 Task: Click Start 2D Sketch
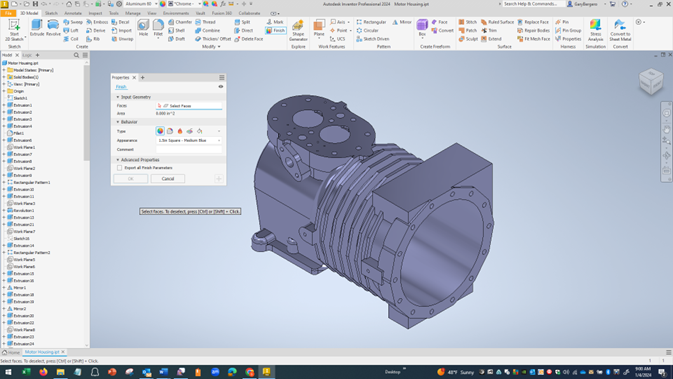pos(14,30)
